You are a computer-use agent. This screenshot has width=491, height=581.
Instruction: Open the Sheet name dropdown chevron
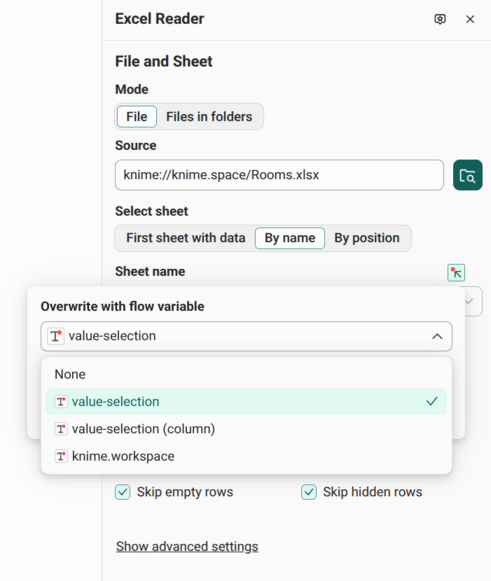(x=469, y=301)
